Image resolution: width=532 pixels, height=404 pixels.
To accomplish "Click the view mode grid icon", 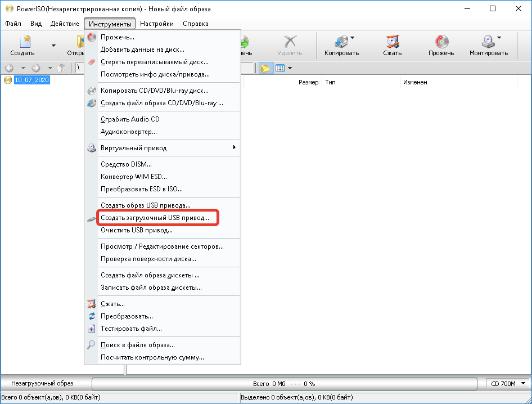I will (280, 68).
